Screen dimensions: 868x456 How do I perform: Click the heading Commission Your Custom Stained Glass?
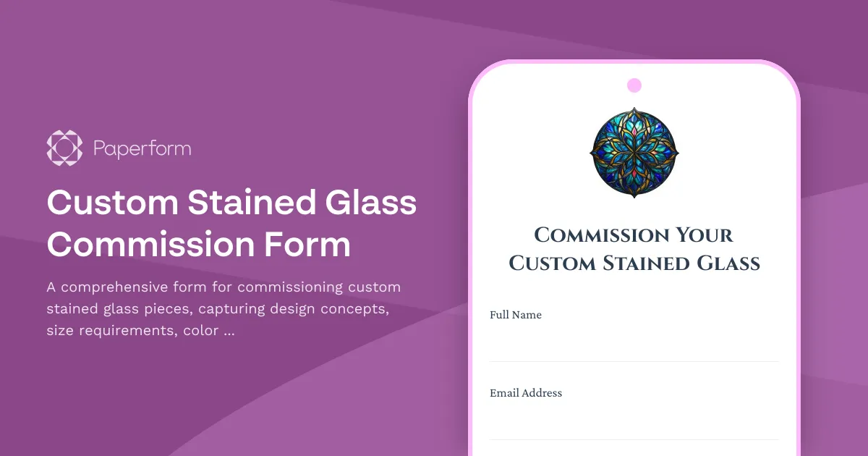(x=634, y=248)
